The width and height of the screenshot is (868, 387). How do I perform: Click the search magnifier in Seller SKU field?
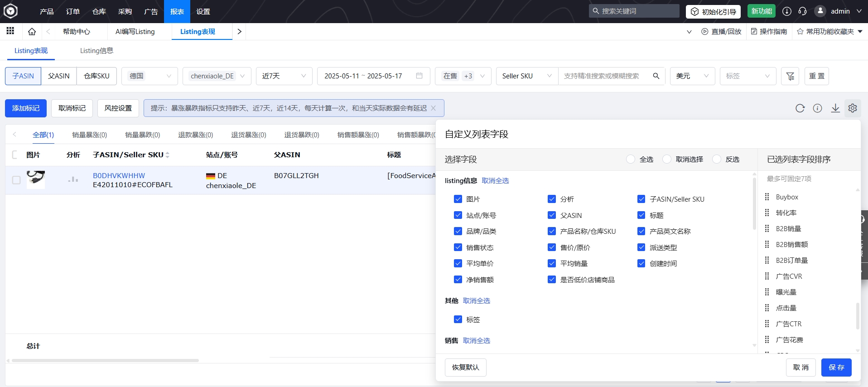coord(656,76)
